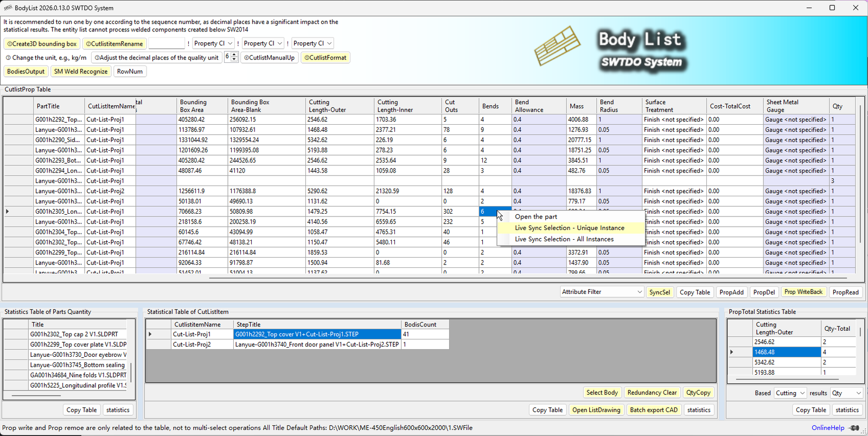Click the golden cut-list logo graphic
This screenshot has height=436, width=868.
[x=557, y=46]
